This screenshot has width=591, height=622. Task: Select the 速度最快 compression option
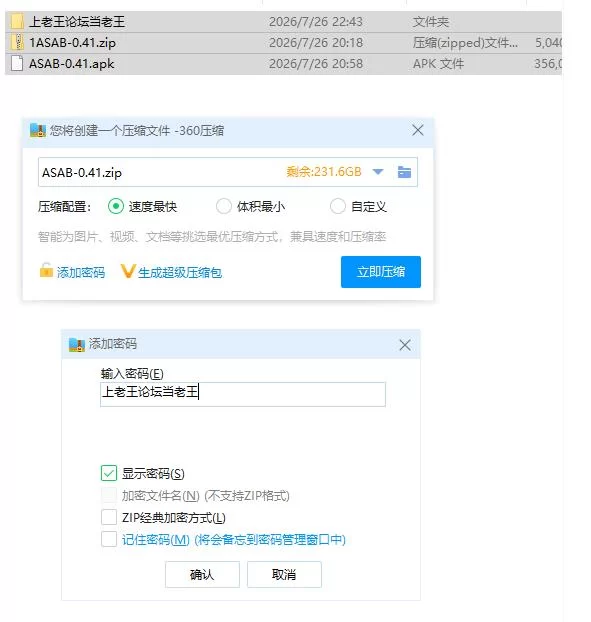[x=116, y=206]
